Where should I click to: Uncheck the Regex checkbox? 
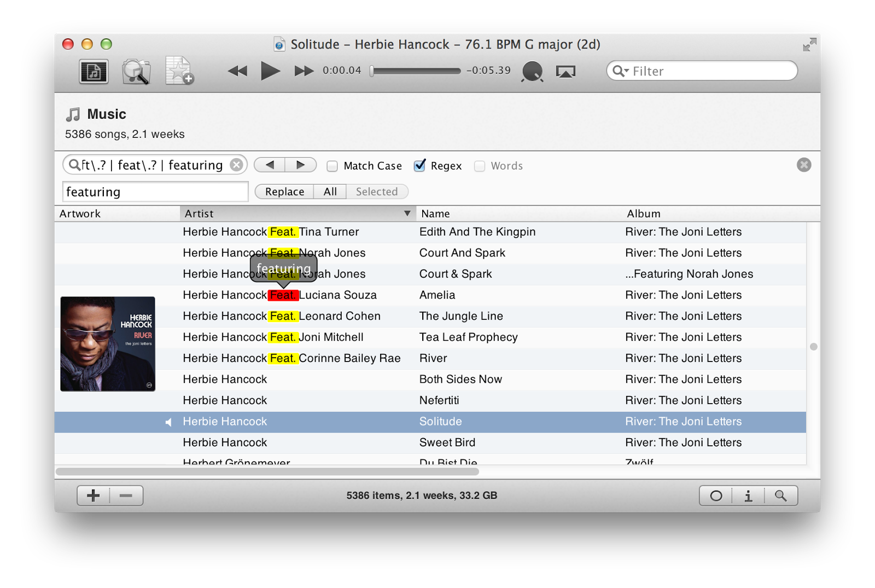pyautogui.click(x=419, y=165)
